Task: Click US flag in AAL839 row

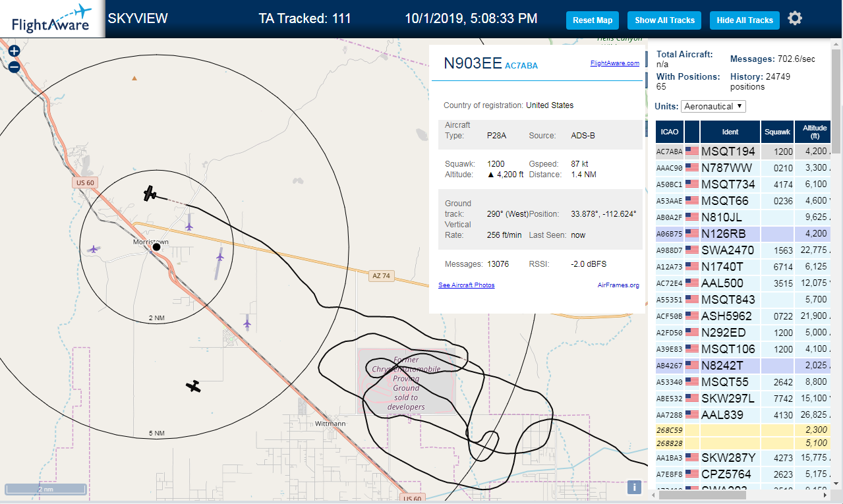Action: [x=692, y=414]
